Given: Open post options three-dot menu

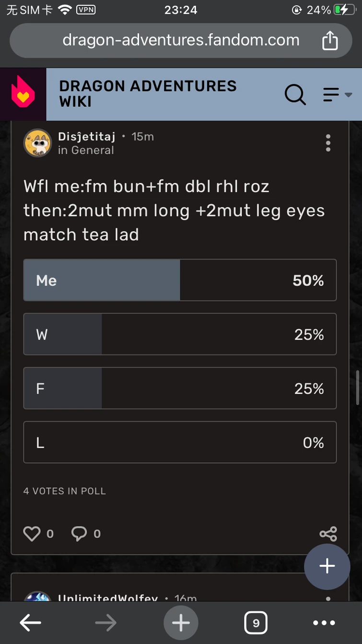Looking at the screenshot, I should pyautogui.click(x=328, y=143).
